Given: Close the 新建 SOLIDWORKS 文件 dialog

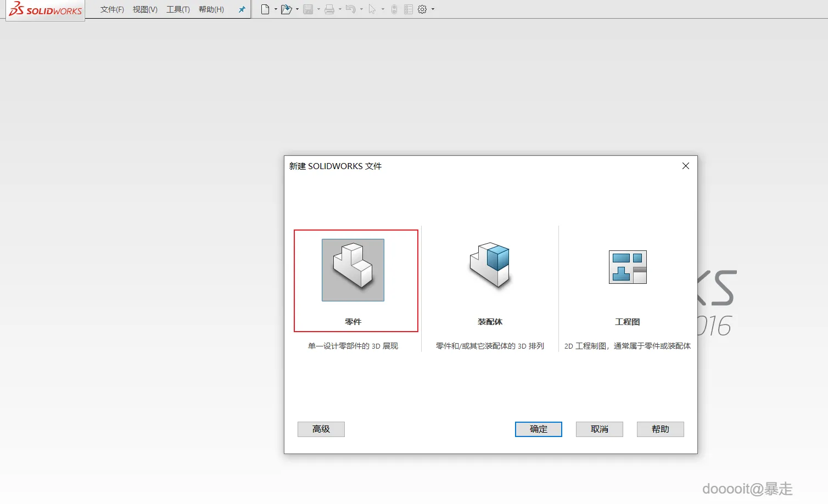Looking at the screenshot, I should tap(686, 166).
